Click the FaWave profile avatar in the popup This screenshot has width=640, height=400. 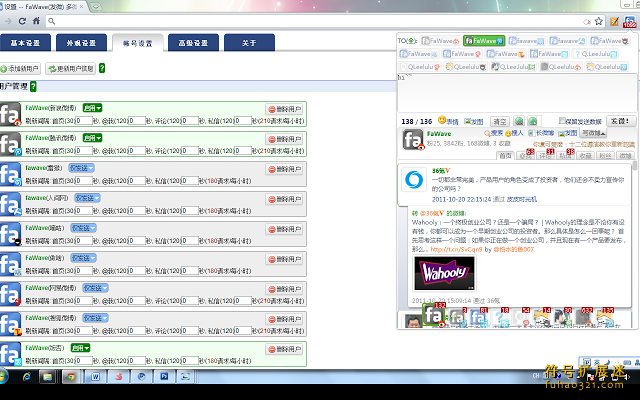(x=413, y=140)
